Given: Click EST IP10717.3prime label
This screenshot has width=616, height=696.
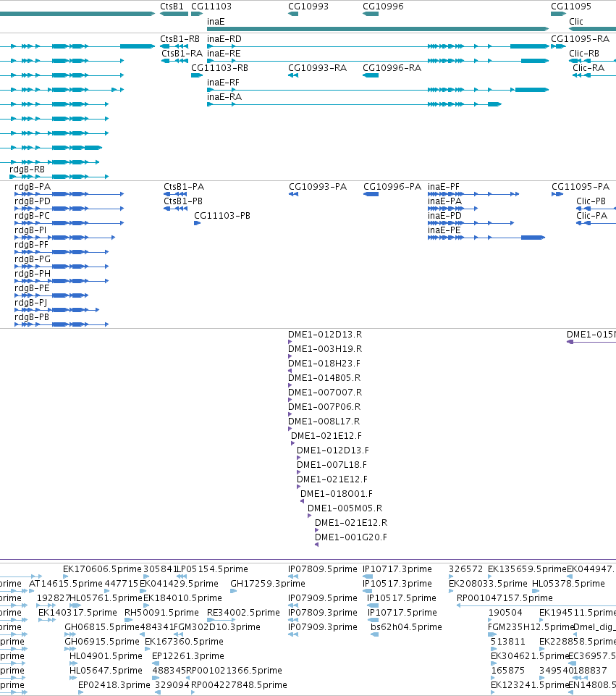Looking at the screenshot, I should 397,569.
